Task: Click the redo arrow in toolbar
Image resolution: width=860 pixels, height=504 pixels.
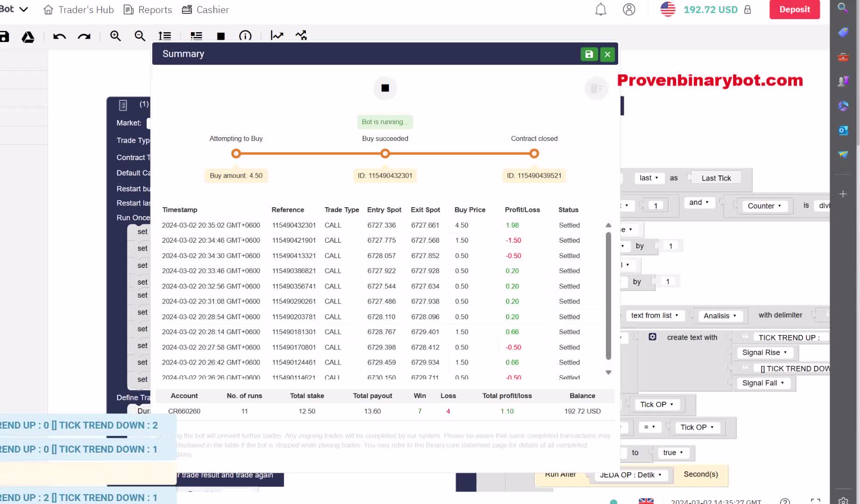Action: tap(84, 36)
